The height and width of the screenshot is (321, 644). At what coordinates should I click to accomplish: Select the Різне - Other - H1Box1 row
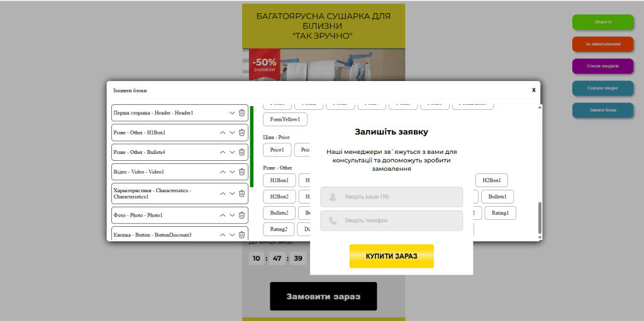180,133
